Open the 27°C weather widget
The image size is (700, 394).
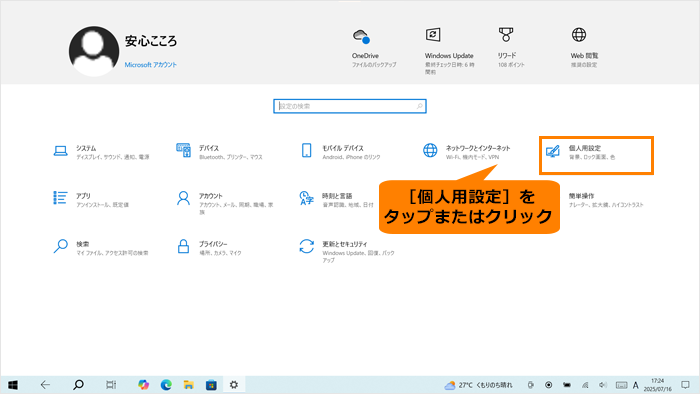[478, 385]
